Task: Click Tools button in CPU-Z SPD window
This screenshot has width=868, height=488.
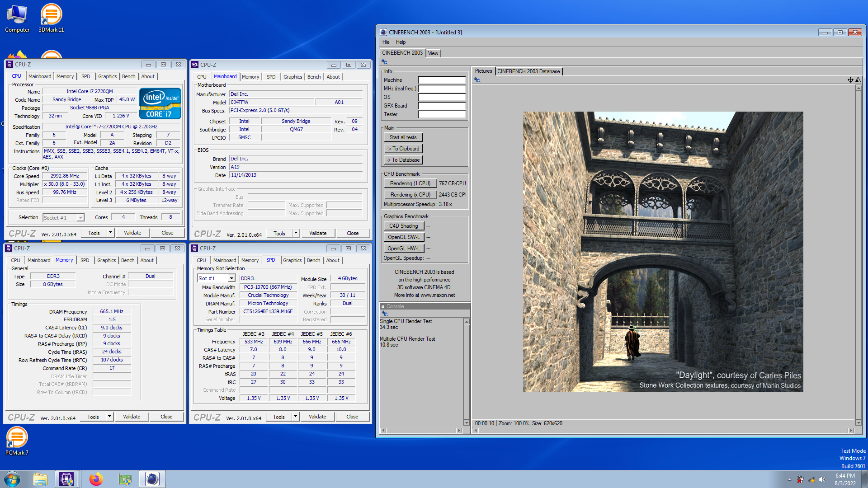Action: coord(279,417)
